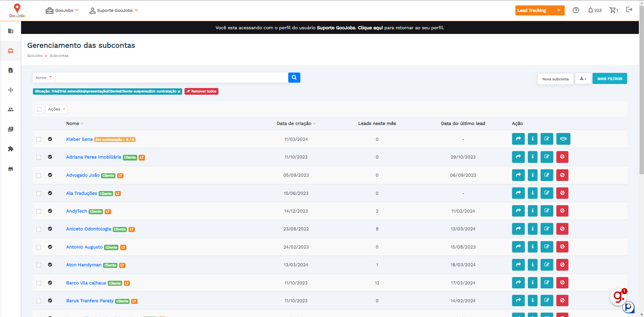Check the Aniceto Odontologia row checkbox
The height and width of the screenshot is (317, 644).
click(x=39, y=229)
